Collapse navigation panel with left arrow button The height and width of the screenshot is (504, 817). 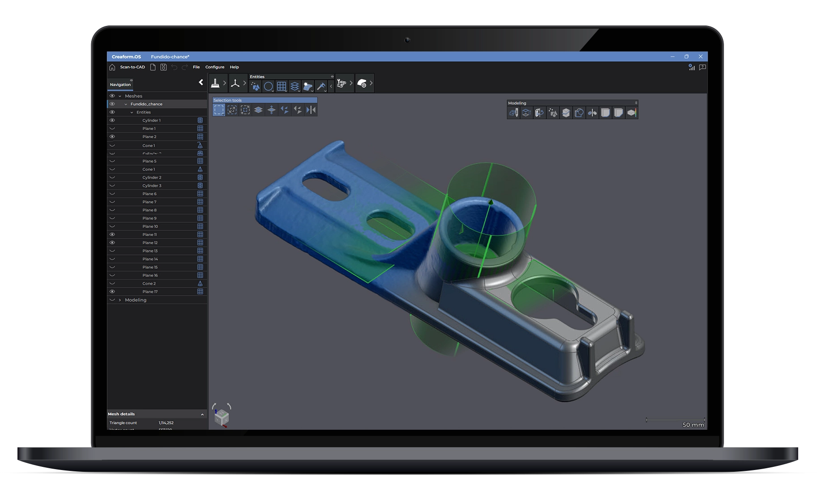pos(201,82)
